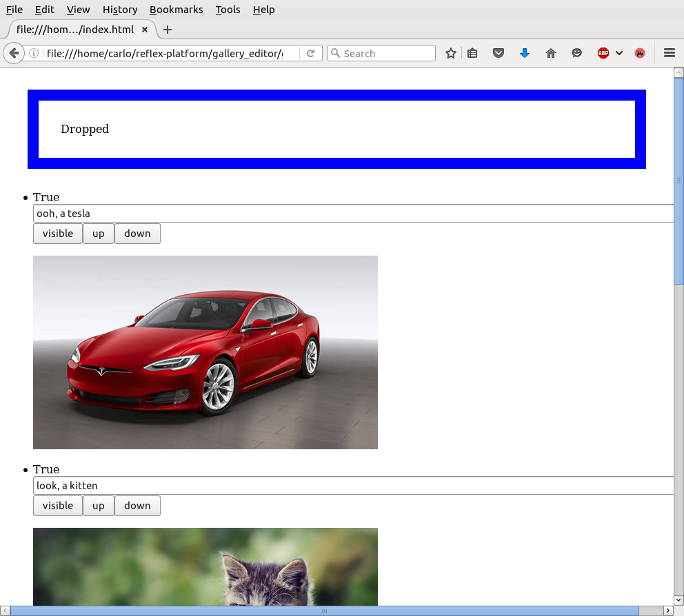Screen dimensions: 684x616
Task: Open the Help menu
Action: pyautogui.click(x=264, y=10)
